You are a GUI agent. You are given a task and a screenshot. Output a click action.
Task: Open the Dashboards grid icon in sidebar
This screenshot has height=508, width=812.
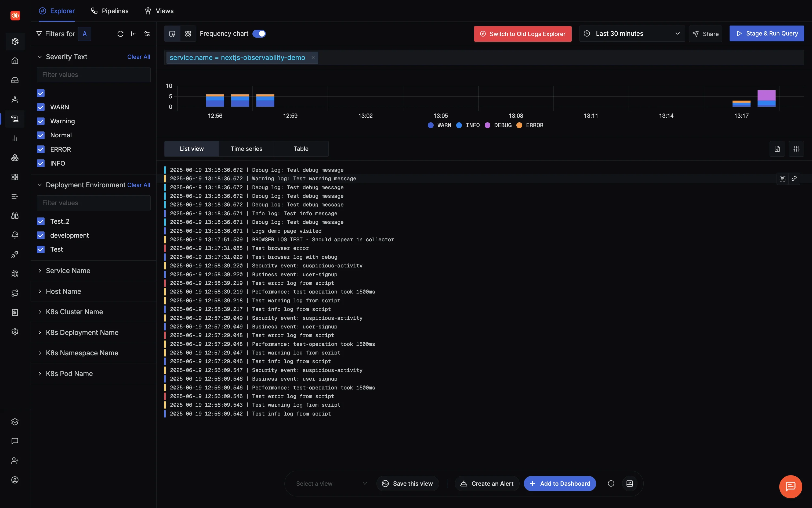pos(15,177)
